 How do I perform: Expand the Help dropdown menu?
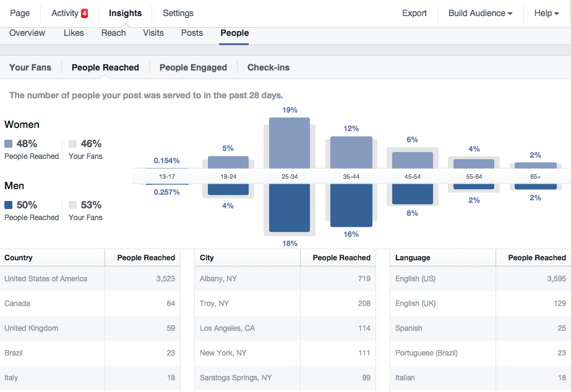(546, 13)
